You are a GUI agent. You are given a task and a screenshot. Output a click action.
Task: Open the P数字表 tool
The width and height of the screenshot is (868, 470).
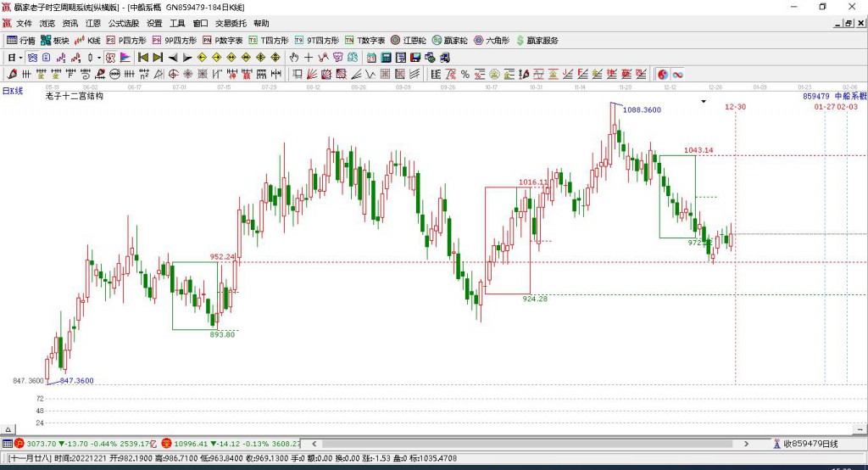[223, 41]
